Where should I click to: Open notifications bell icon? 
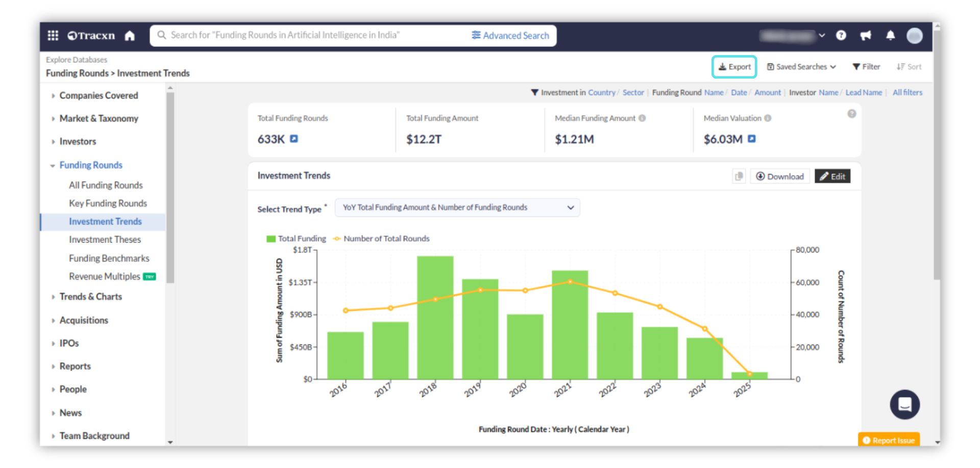click(x=890, y=35)
